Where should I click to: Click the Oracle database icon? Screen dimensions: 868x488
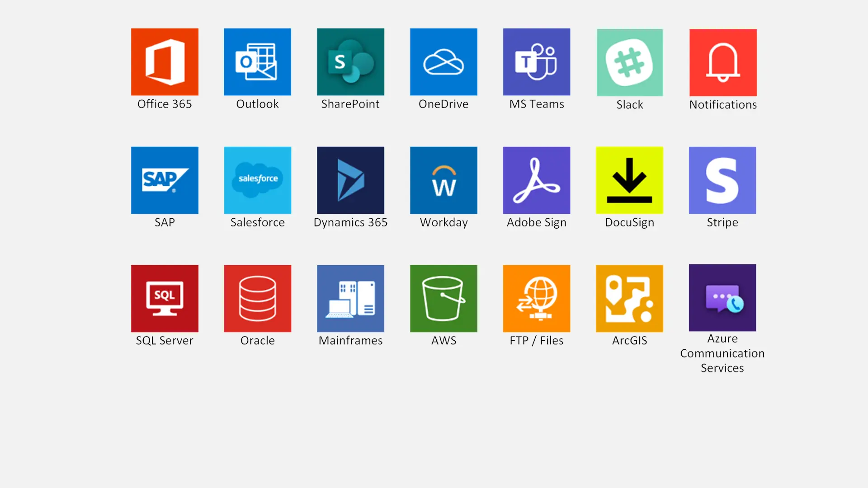(258, 299)
